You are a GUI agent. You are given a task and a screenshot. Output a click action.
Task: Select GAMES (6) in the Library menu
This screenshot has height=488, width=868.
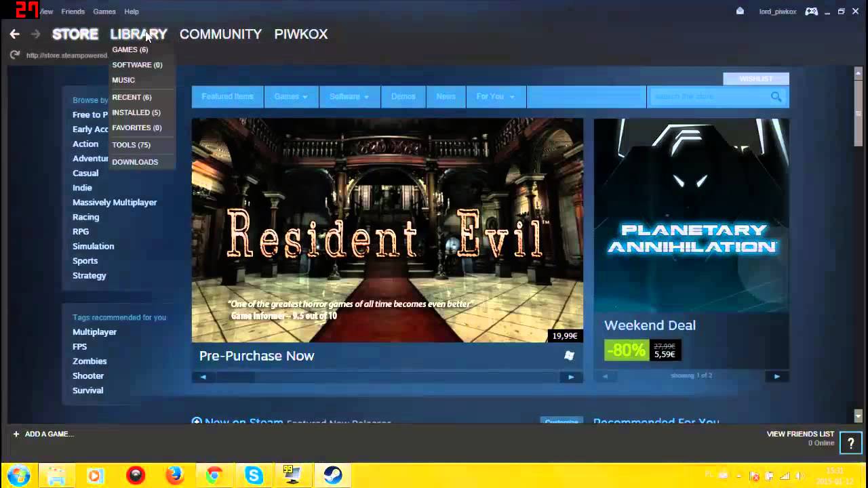[130, 49]
